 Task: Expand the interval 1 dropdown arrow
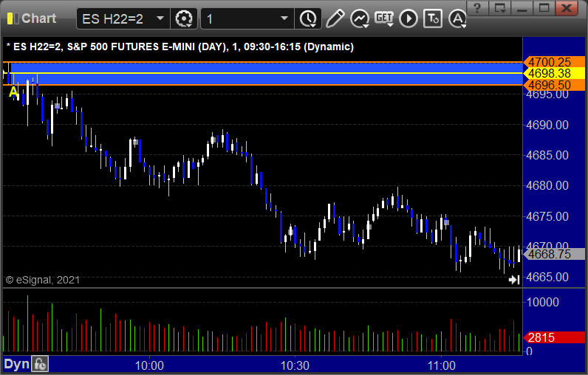tap(284, 18)
